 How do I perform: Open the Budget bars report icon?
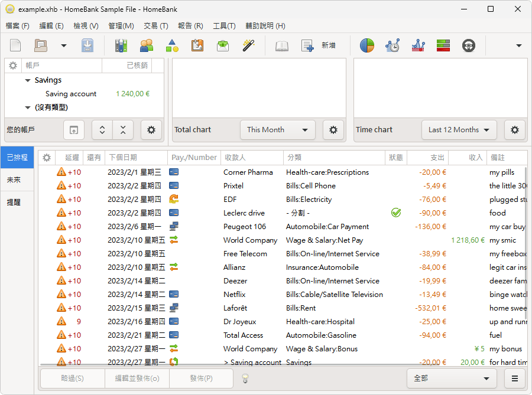click(x=443, y=45)
